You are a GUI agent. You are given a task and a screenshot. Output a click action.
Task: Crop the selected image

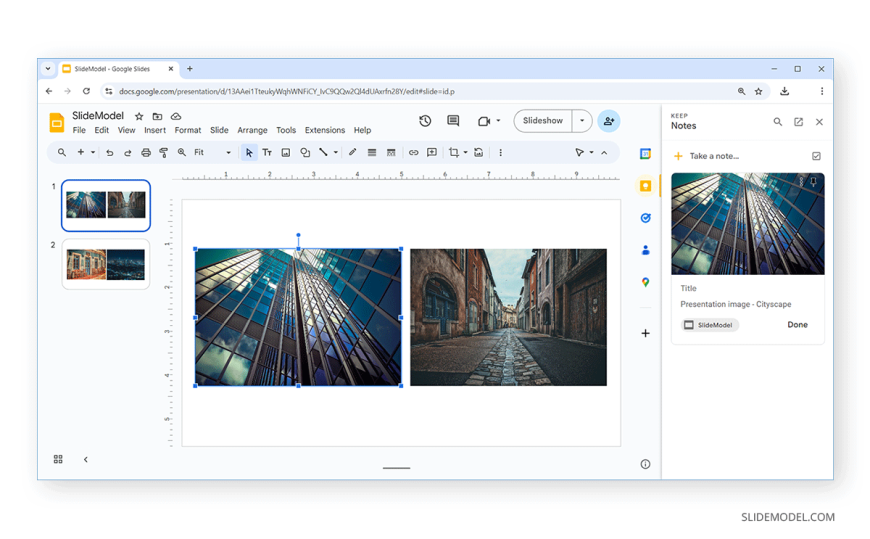(x=454, y=152)
